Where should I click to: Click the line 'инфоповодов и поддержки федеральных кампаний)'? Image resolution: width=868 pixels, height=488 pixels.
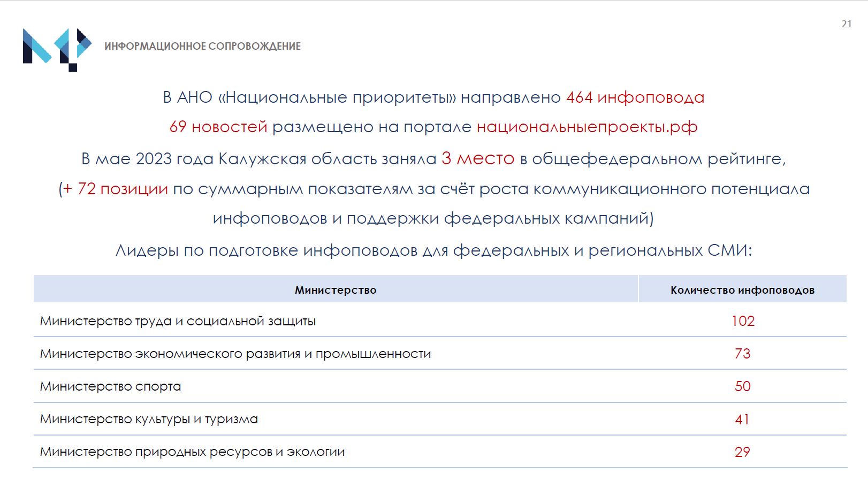pos(433,218)
